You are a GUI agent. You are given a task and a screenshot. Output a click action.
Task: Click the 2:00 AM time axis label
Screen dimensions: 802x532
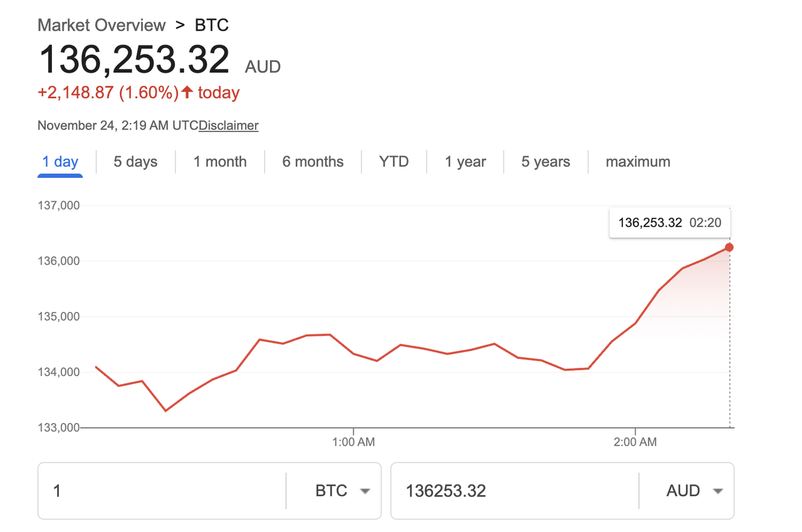coord(635,442)
